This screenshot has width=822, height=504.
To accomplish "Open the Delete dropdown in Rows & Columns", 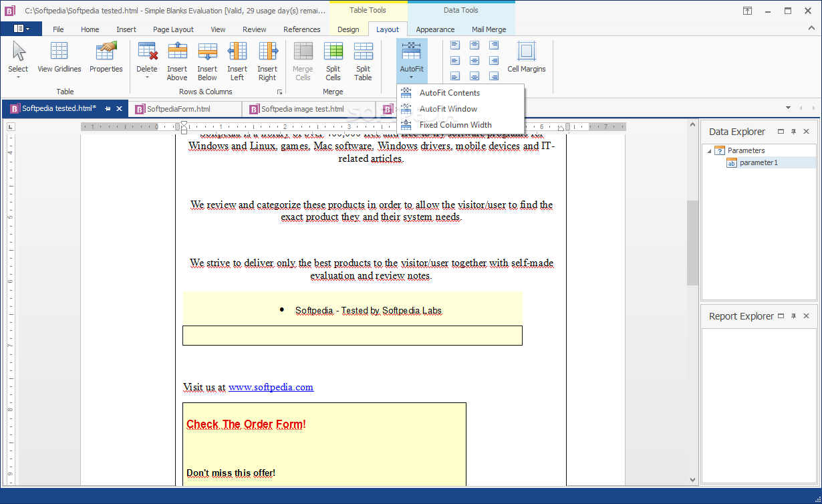I will coord(147,60).
